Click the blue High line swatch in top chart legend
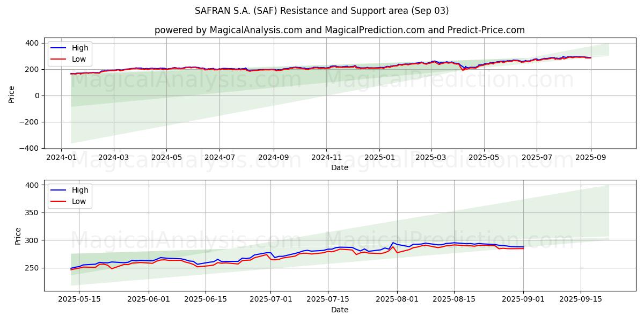Screen dimensions: 644x322 click(x=60, y=48)
